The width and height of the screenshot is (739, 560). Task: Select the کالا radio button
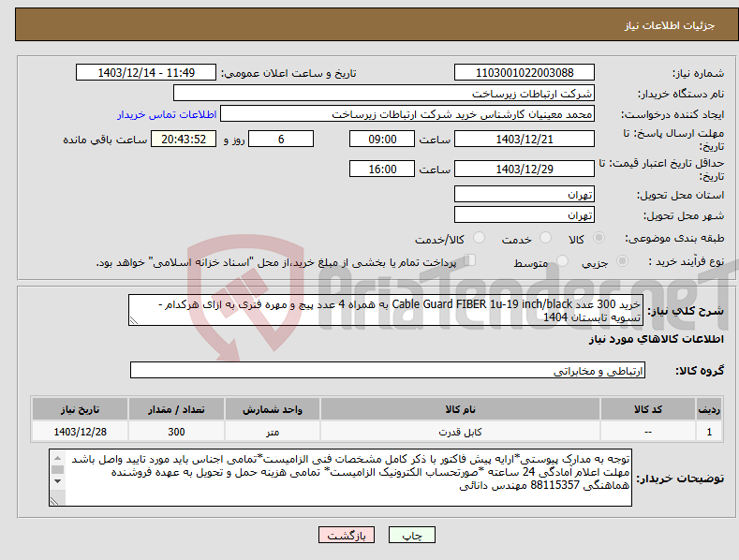coord(599,238)
